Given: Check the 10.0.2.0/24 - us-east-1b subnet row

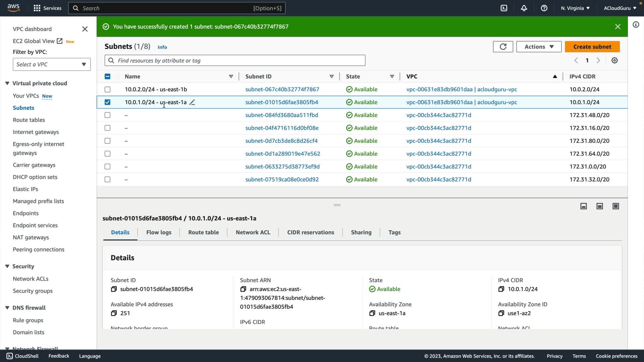Looking at the screenshot, I should pyautogui.click(x=107, y=89).
